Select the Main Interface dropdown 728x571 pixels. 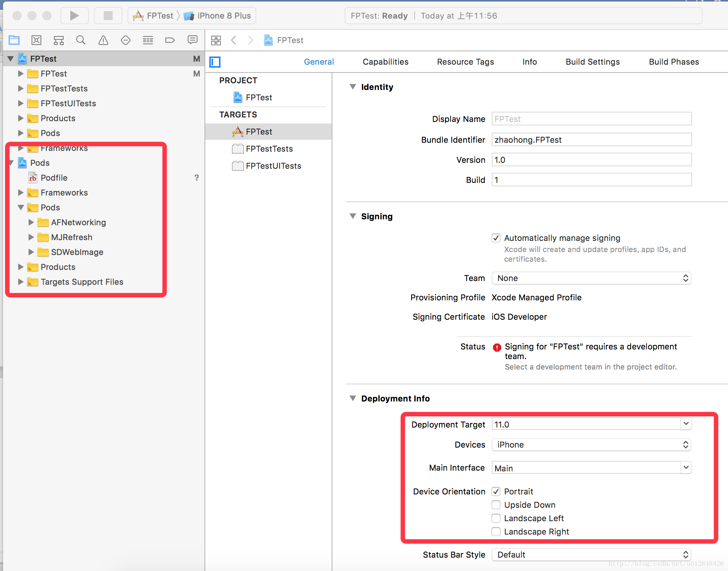tap(590, 467)
